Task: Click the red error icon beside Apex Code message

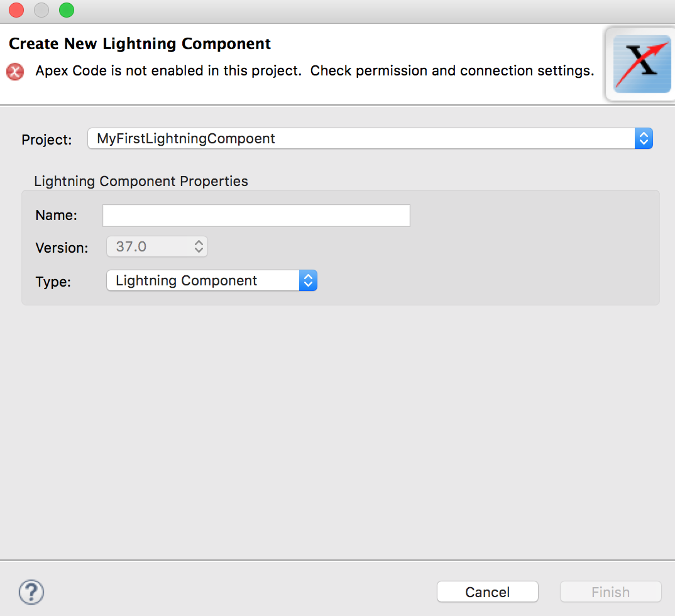Action: 15,72
